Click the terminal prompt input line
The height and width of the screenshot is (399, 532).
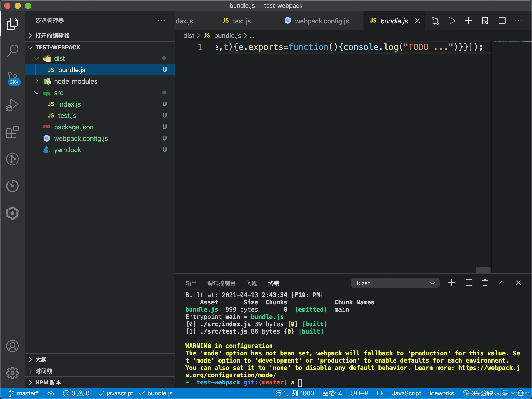click(300, 382)
